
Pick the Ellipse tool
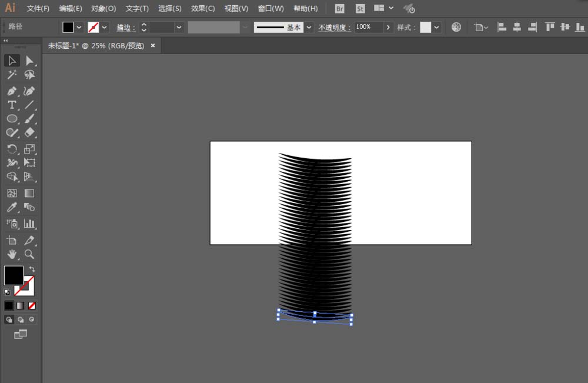pyautogui.click(x=12, y=119)
